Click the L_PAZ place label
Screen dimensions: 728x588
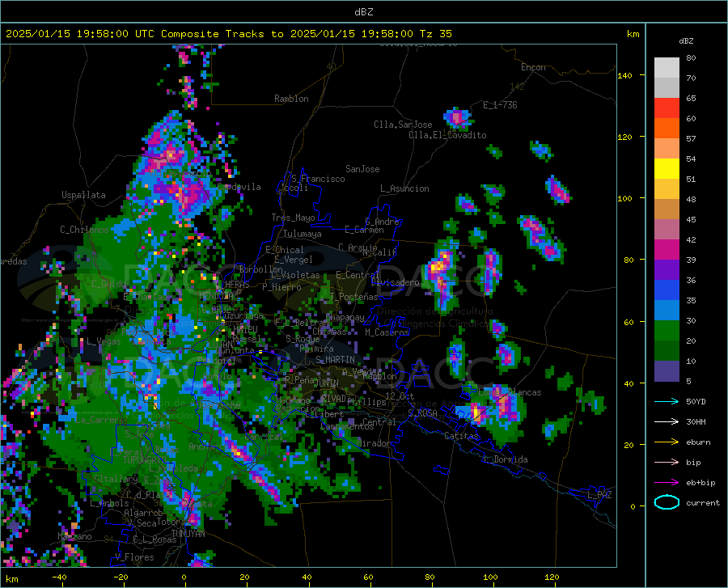599,495
